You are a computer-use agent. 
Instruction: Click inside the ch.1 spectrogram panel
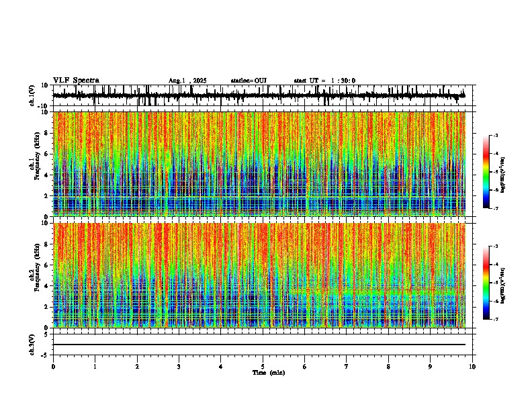[259, 164]
